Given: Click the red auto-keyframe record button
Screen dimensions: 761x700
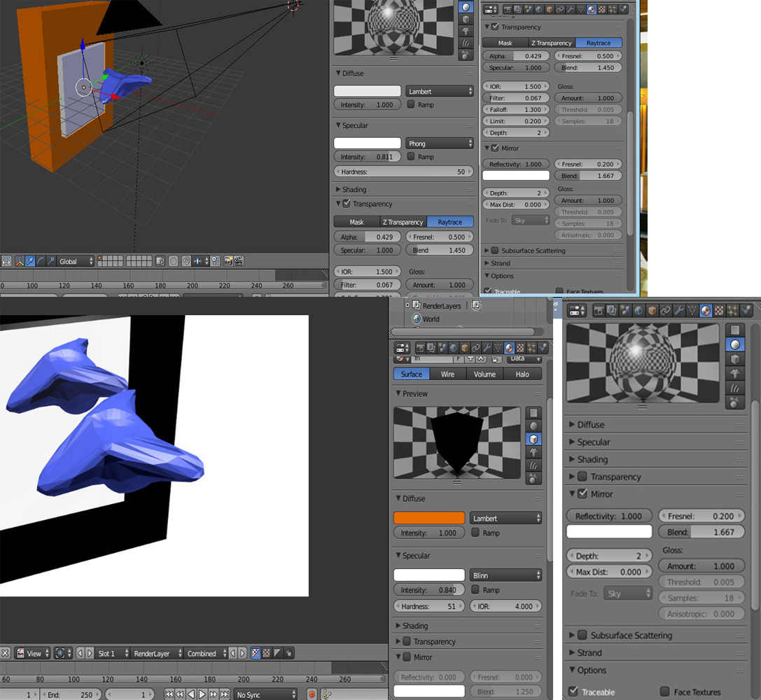Looking at the screenshot, I should pyautogui.click(x=312, y=694).
